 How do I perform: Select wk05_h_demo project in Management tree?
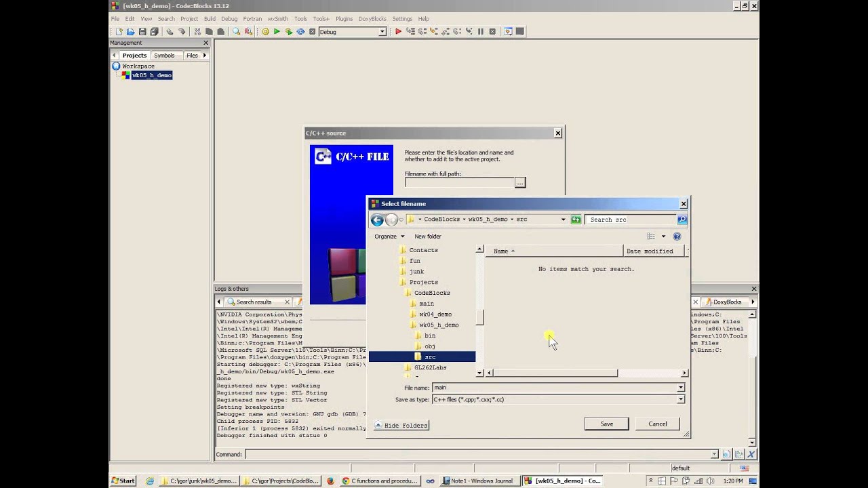[x=151, y=75]
